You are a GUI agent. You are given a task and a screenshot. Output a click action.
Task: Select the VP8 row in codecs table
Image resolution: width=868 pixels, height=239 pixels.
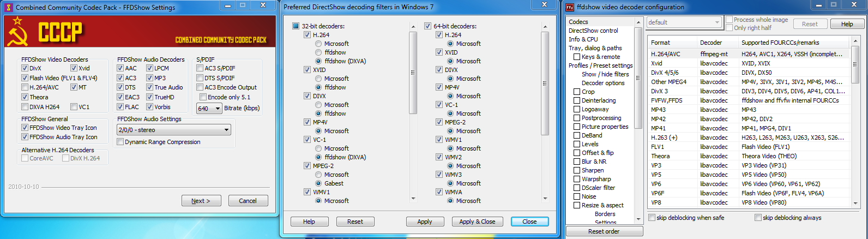(749, 202)
